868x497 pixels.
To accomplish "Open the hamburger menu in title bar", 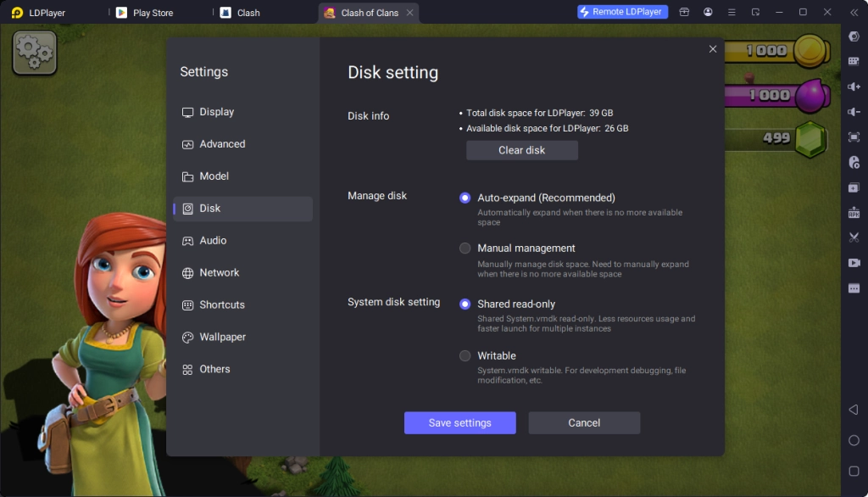I will tap(732, 13).
